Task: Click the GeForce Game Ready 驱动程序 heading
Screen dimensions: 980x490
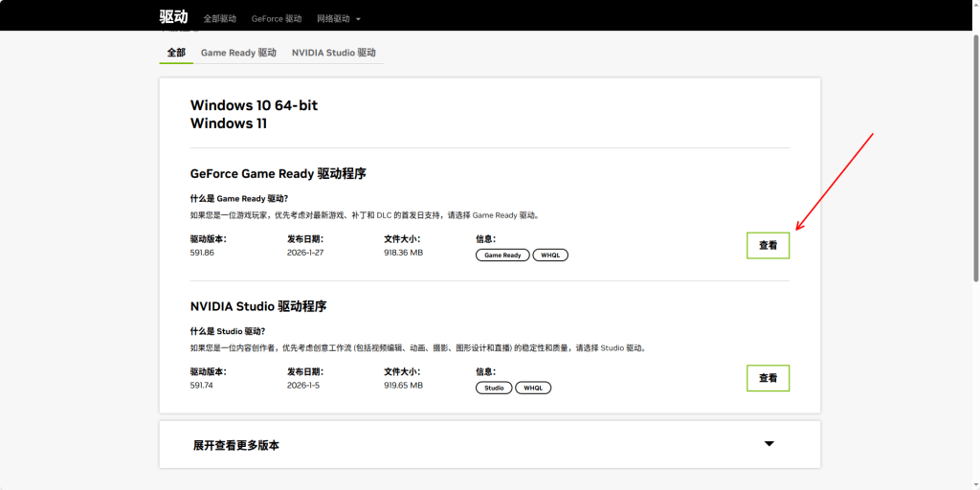Action: [278, 174]
